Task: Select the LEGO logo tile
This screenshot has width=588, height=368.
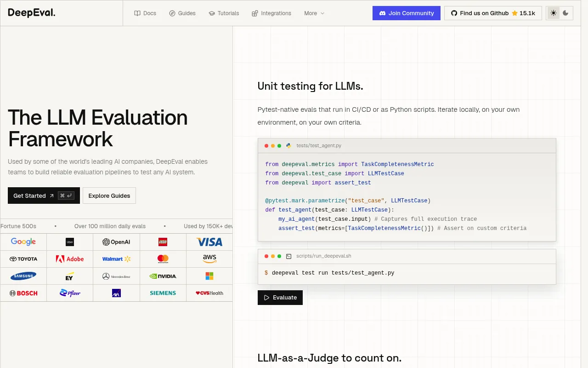Action: [x=163, y=242]
